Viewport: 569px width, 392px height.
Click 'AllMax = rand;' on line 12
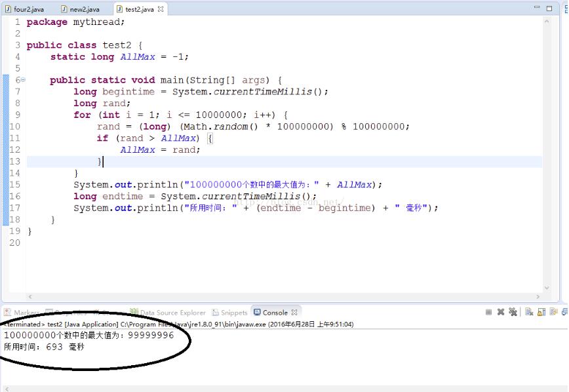click(x=160, y=150)
